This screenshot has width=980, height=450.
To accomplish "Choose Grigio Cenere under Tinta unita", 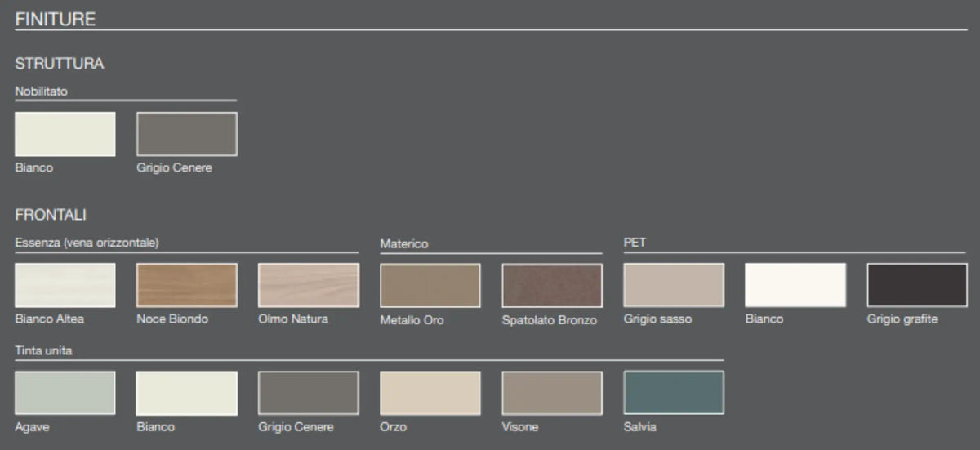I will [x=309, y=393].
